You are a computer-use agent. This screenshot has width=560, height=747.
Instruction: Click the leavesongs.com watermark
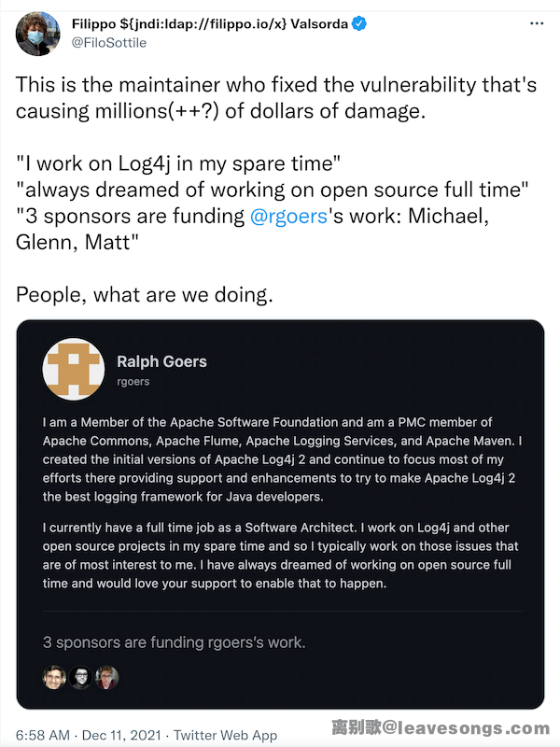[x=441, y=728]
